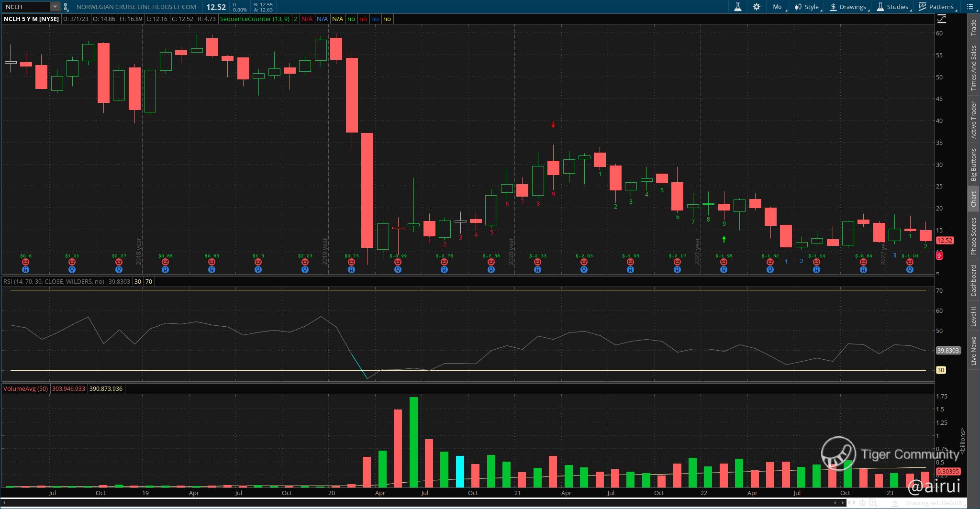This screenshot has width=980, height=509.
Task: Open the Phase Scores sidebar tab
Action: pyautogui.click(x=973, y=236)
